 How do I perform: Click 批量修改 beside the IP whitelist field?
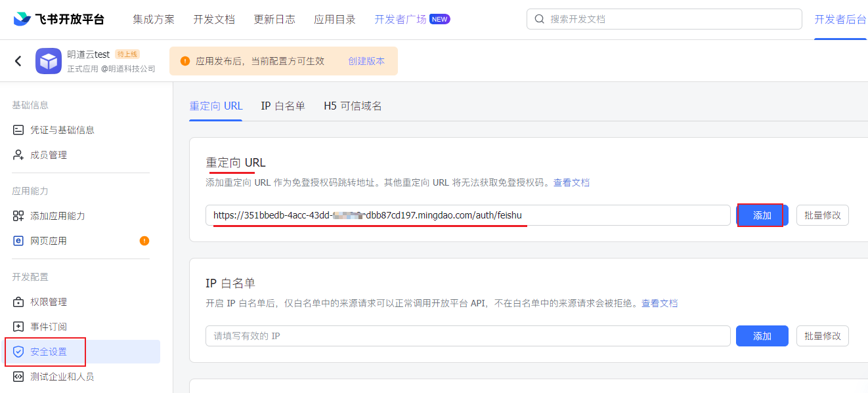[823, 336]
